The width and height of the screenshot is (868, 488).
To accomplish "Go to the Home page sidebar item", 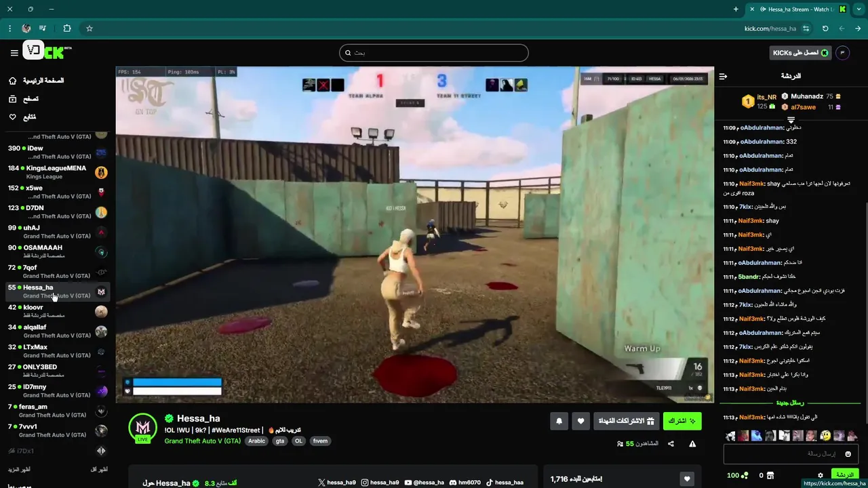I will pos(37,81).
